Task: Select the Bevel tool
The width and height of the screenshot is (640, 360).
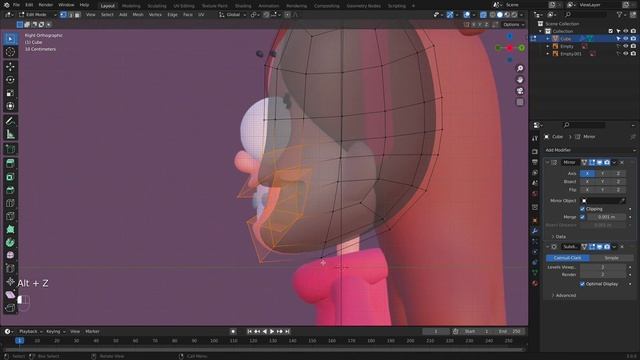Action: pos(10,190)
